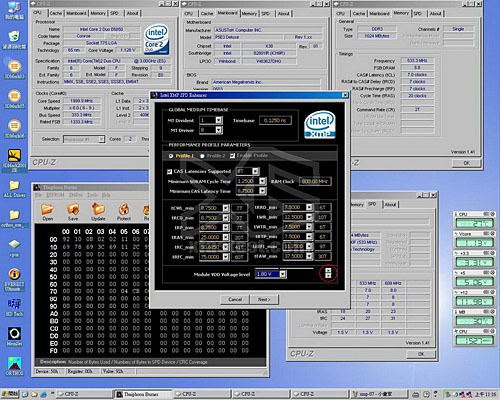Expand the tFAW_min value dropdown
This screenshot has height=400, width=500.
309,256
